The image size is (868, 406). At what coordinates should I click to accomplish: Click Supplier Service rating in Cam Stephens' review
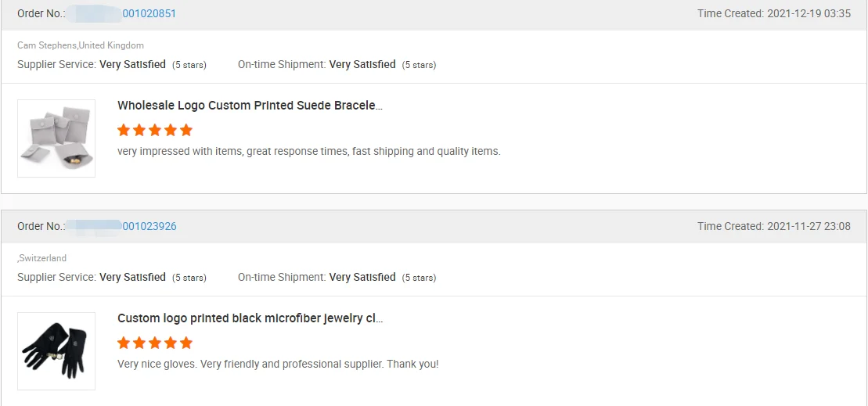click(112, 64)
